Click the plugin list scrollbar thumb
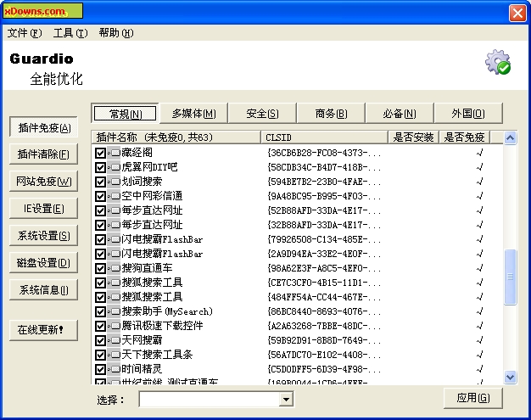The height and width of the screenshot is (420, 531). coord(511,277)
